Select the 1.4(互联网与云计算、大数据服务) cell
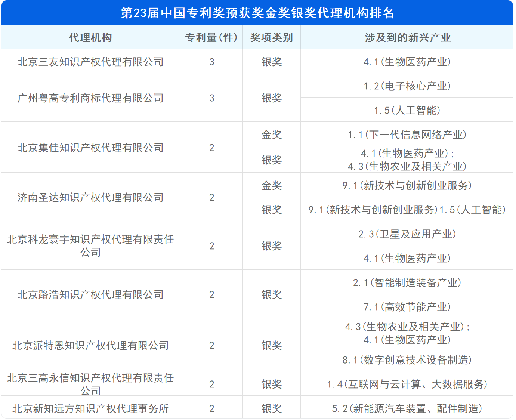 coord(407,384)
